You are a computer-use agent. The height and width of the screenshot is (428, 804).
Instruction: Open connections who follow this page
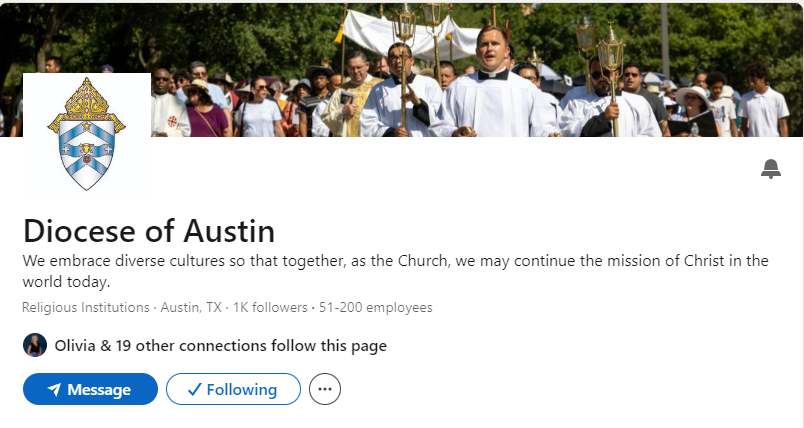pos(220,346)
